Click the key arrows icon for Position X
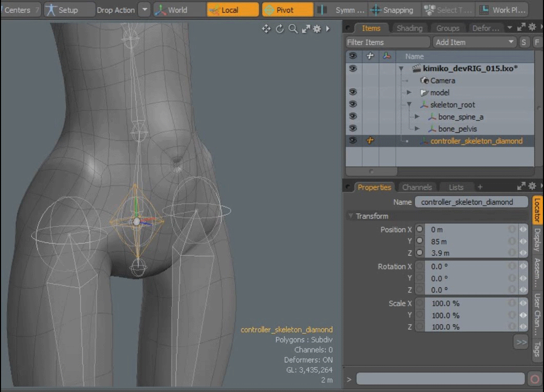Screen dimensions: 544x392 [x=523, y=229]
